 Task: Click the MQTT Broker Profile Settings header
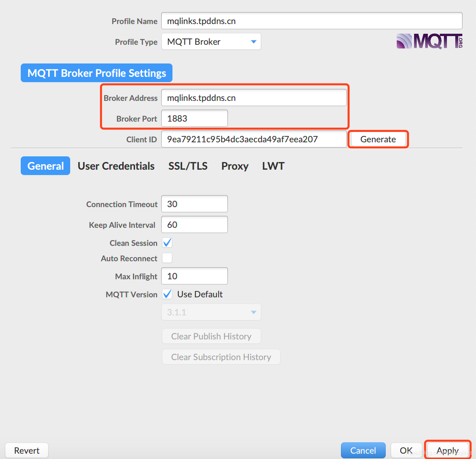tap(97, 73)
